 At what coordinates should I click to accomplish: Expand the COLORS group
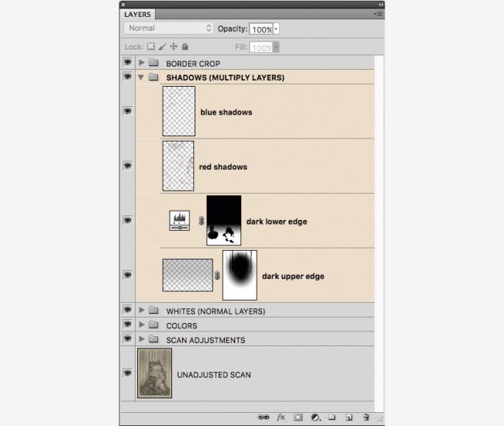141,325
